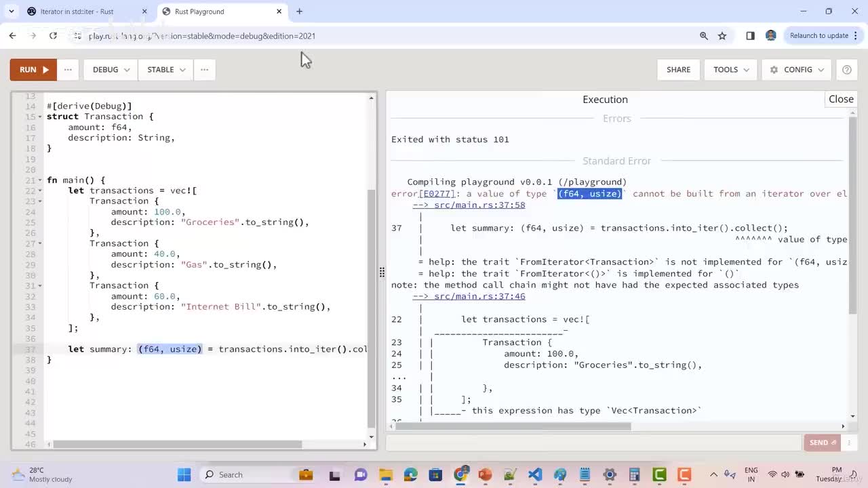
Task: Fold the Internet Bill Transaction block at line 31
Action: pyautogui.click(x=40, y=285)
